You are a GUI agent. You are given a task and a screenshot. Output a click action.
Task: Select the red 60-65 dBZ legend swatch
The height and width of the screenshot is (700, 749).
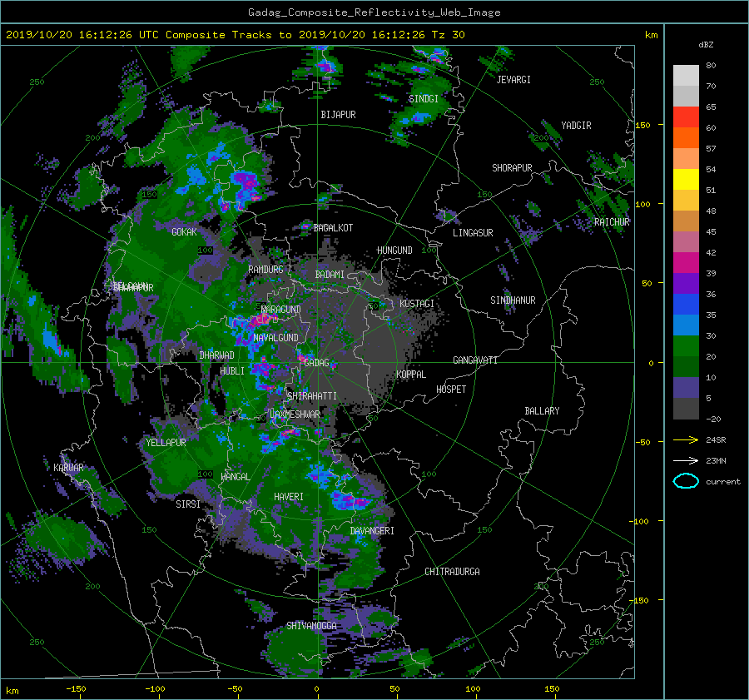pos(686,117)
